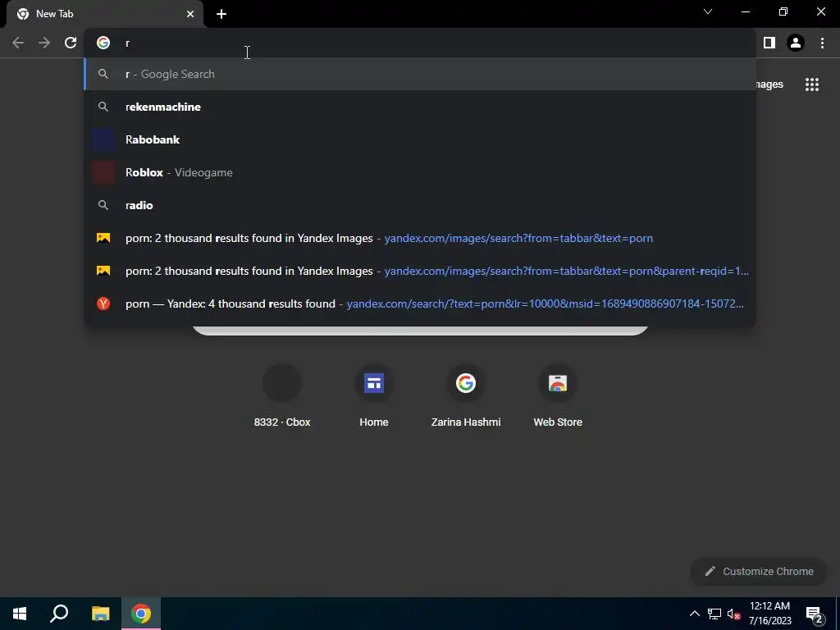Click the Google icon in the address bar

(x=103, y=43)
